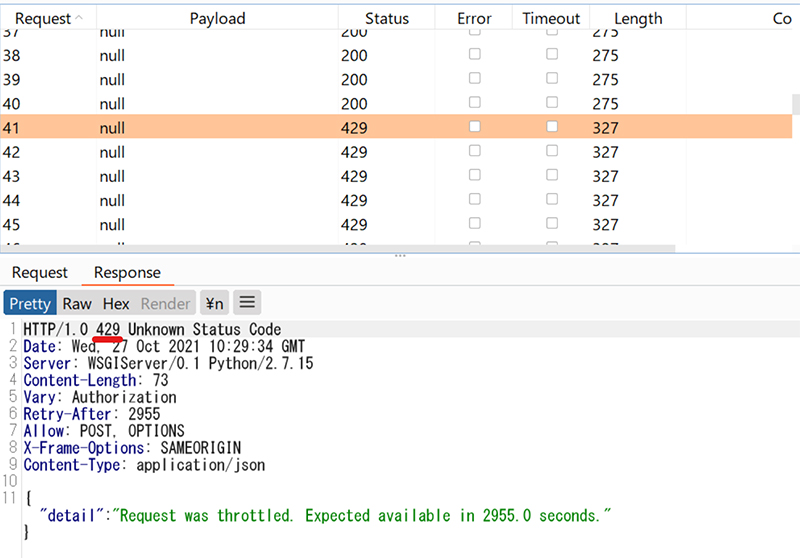This screenshot has width=800, height=558.
Task: Sort results by Length column header
Action: coord(638,18)
